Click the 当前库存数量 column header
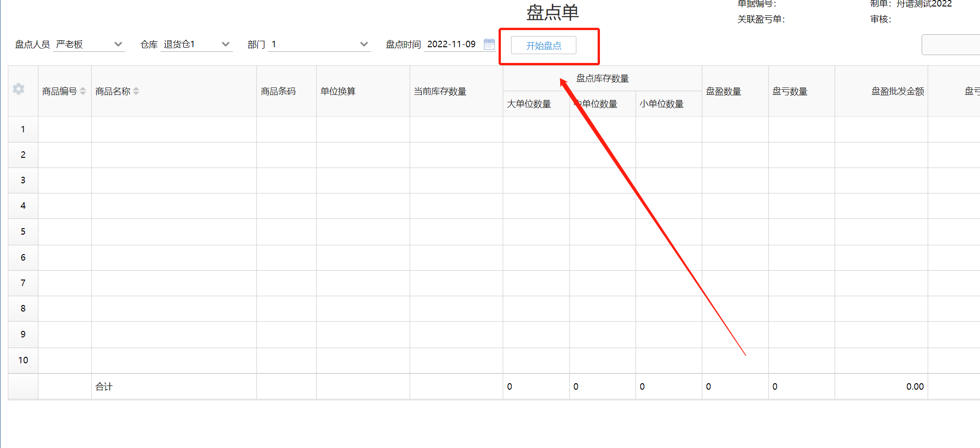This screenshot has width=980, height=448. click(440, 92)
